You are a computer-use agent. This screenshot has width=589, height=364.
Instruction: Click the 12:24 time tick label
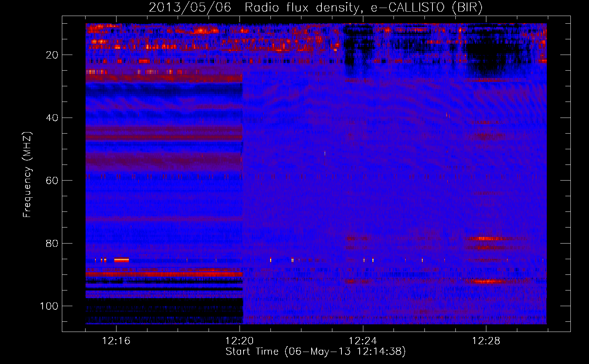(363, 341)
